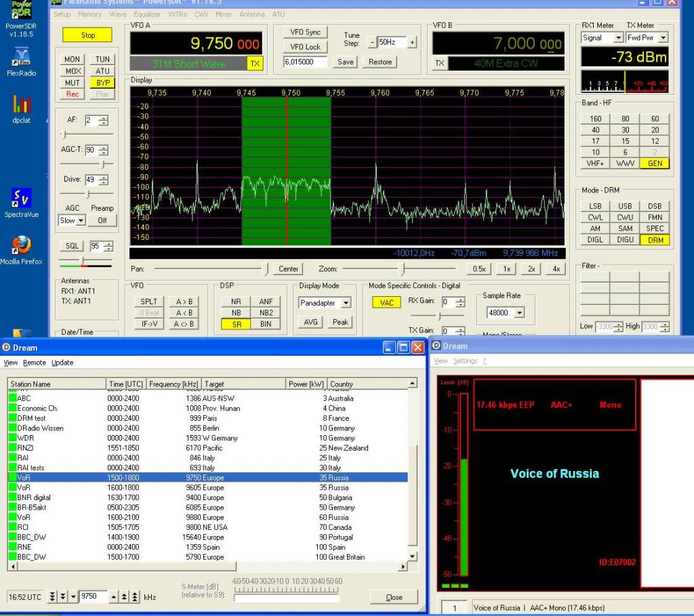The height and width of the screenshot is (616, 694).
Task: Click the green status square for RCI
Action: point(12,527)
